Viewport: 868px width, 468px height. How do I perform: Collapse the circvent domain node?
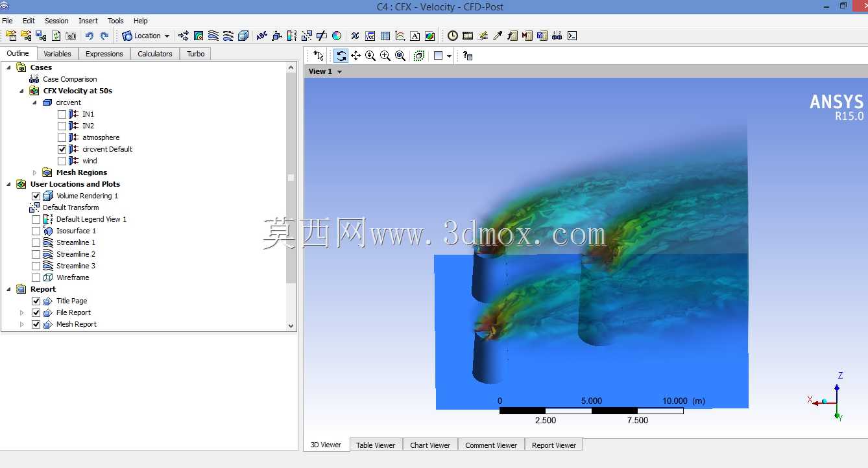35,102
